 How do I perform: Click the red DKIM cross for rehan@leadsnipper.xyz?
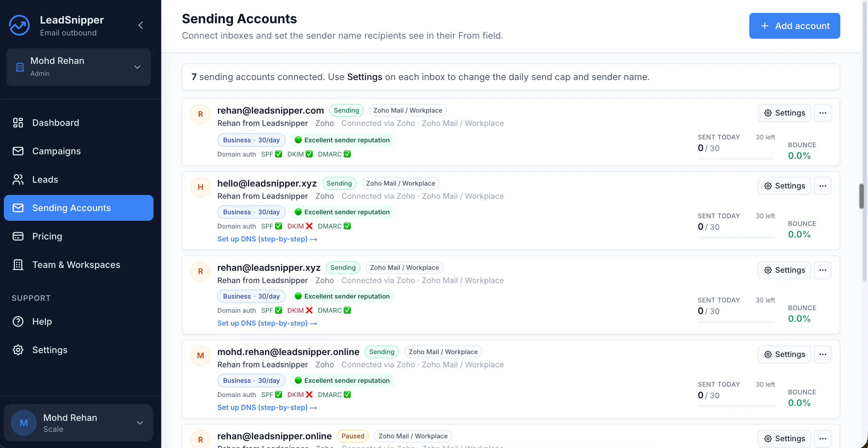[309, 311]
